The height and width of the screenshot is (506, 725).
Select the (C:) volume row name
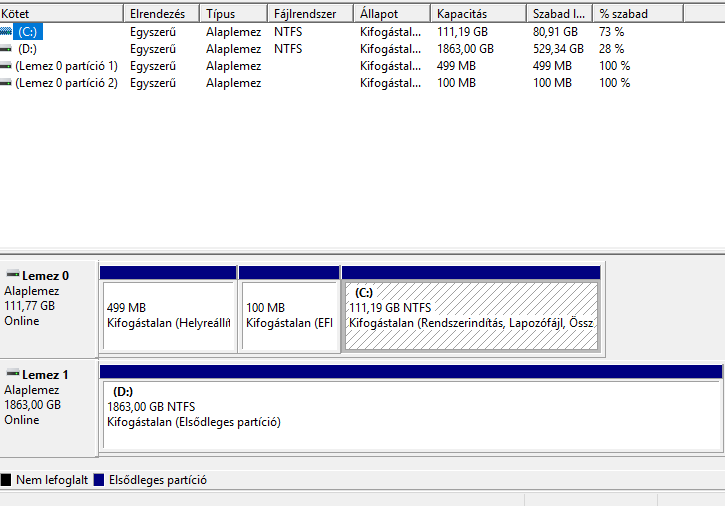click(x=28, y=31)
